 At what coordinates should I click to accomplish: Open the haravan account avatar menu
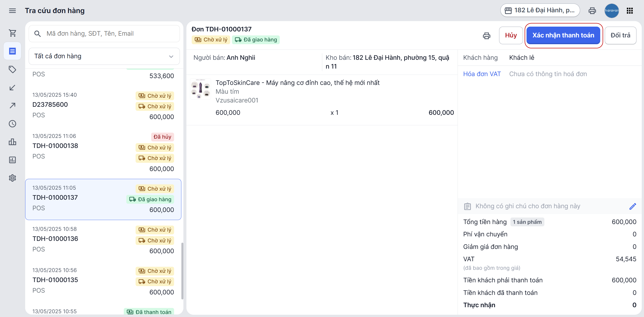tap(612, 11)
